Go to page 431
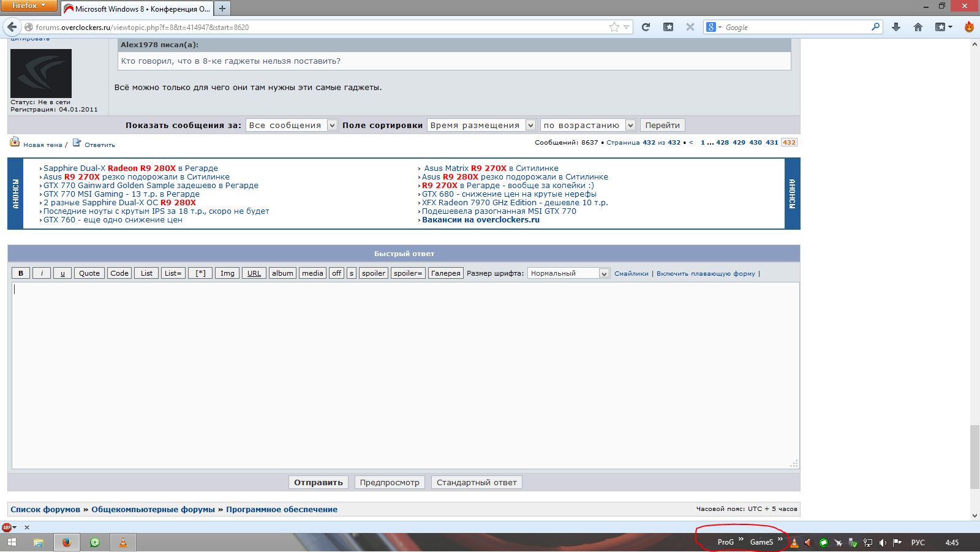This screenshot has height=552, width=980. (x=772, y=142)
